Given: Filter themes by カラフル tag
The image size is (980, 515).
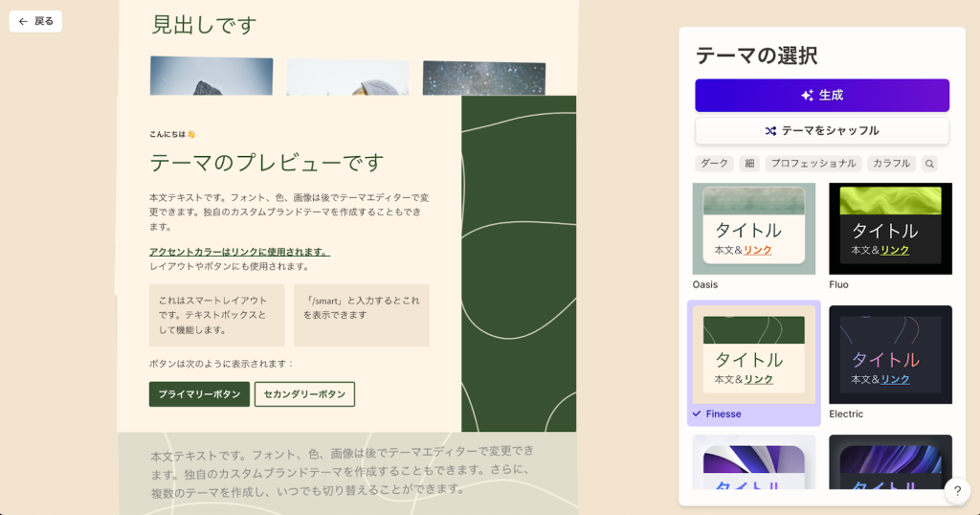Looking at the screenshot, I should tap(891, 164).
